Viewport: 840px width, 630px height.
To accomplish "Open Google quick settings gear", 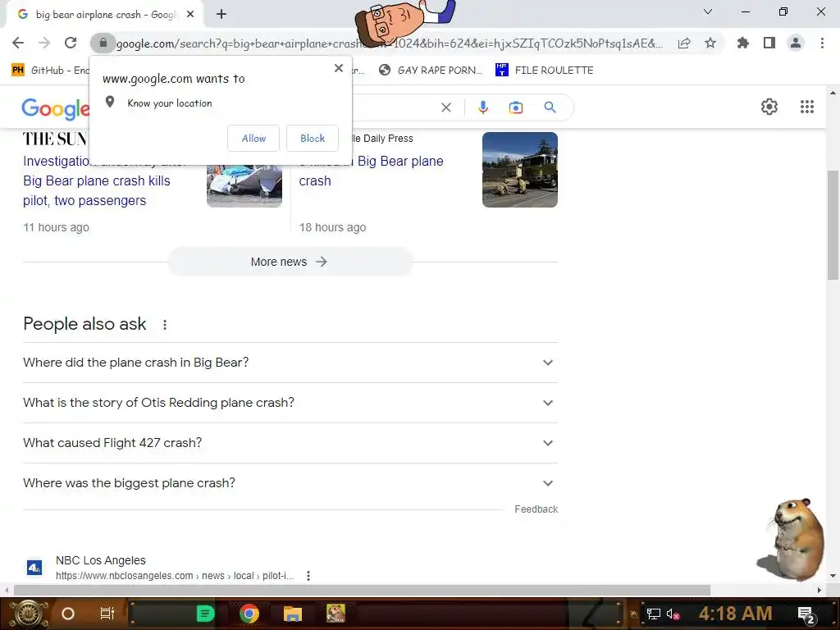I will click(769, 107).
